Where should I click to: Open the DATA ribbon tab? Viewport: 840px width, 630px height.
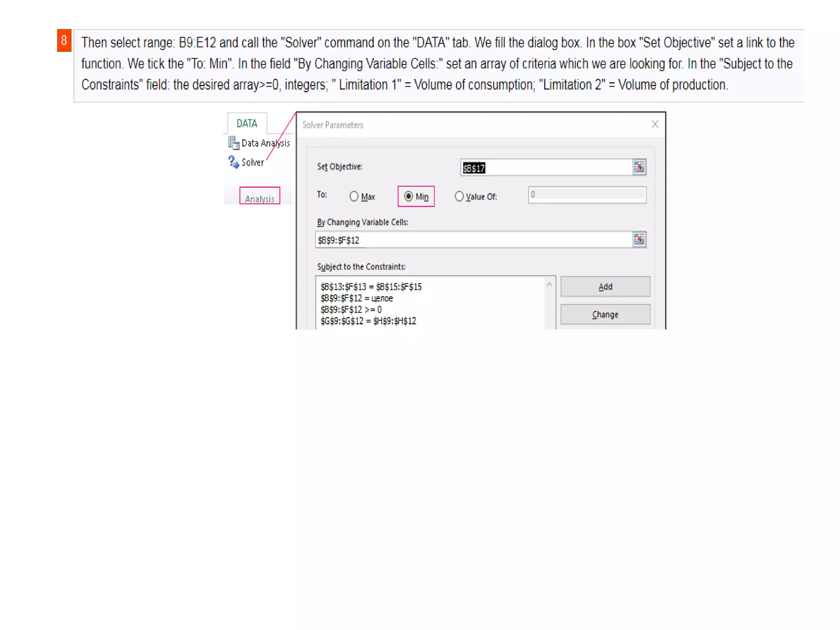pos(247,123)
